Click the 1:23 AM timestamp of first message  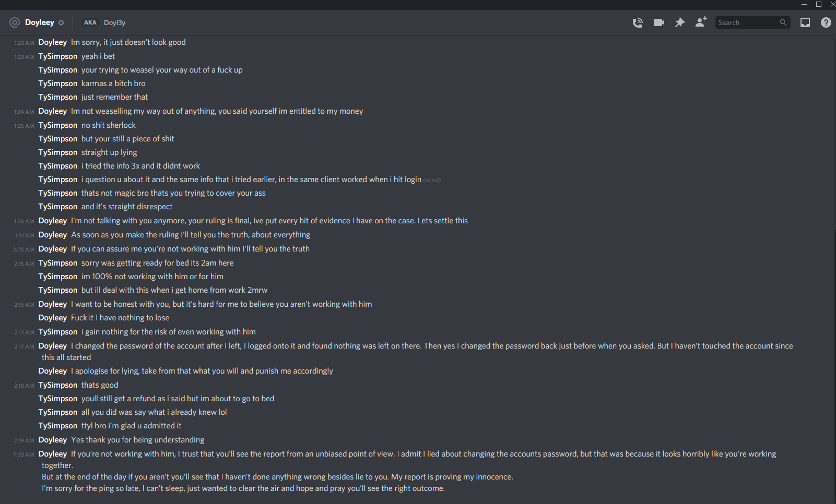coord(24,43)
